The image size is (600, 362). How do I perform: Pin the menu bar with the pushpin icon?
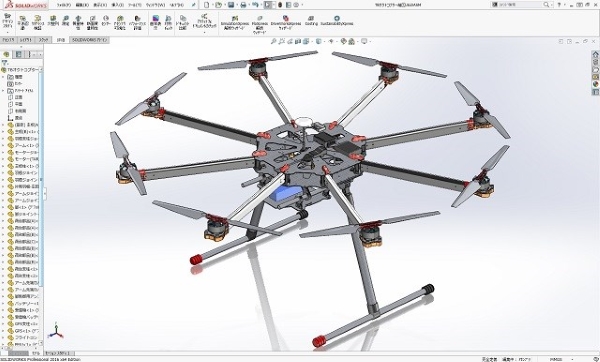click(x=194, y=5)
